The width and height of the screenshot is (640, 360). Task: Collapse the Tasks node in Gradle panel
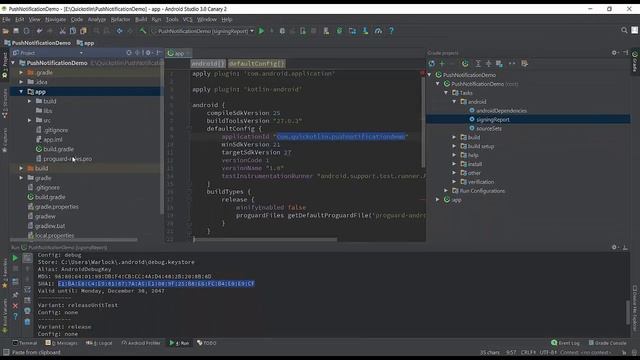click(x=446, y=93)
